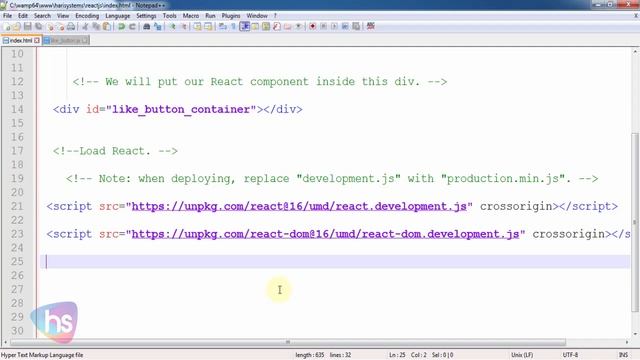Start macro recording with red dot

(x=313, y=27)
